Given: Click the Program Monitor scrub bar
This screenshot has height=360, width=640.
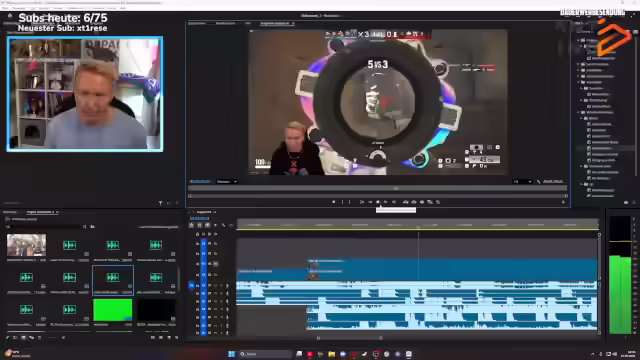Looking at the screenshot, I should coord(377,196).
